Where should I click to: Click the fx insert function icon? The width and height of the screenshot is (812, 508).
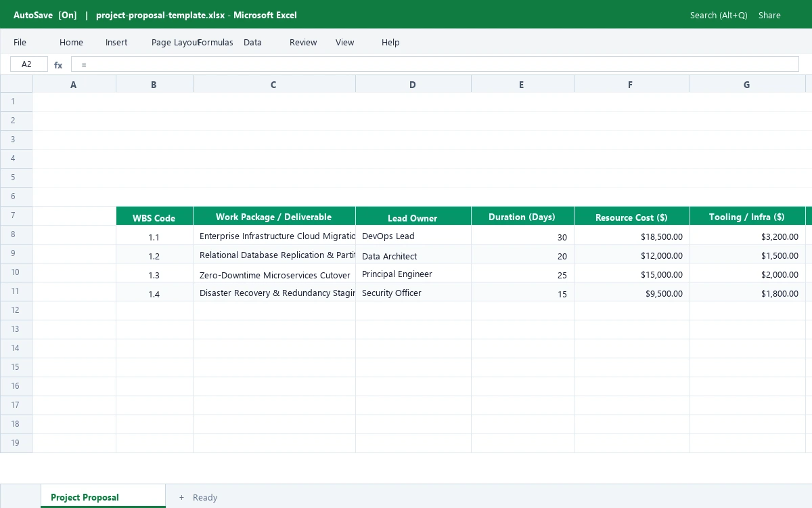click(x=58, y=65)
